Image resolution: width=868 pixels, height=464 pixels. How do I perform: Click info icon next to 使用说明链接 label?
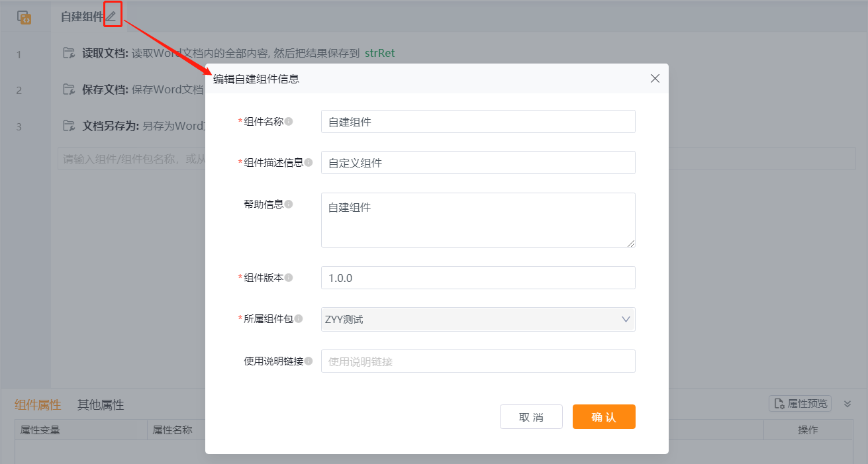[309, 361]
